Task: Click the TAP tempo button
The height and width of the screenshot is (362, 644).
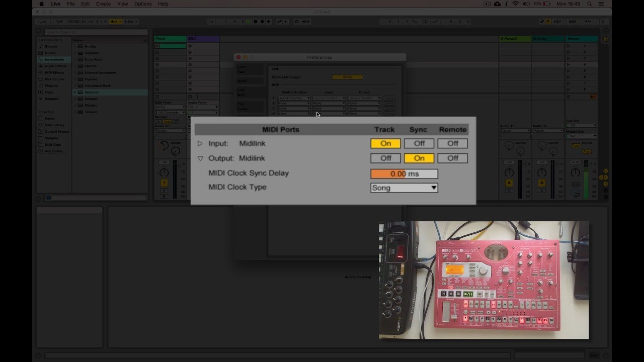Action: tap(60, 22)
